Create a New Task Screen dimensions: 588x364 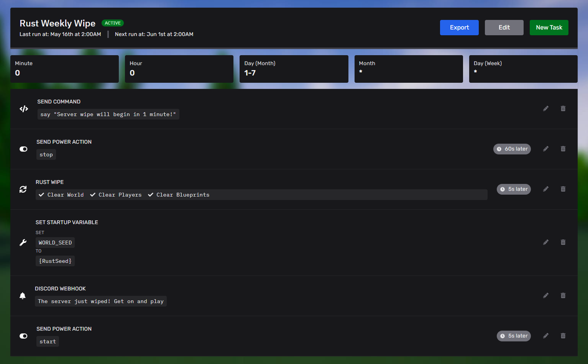(549, 28)
